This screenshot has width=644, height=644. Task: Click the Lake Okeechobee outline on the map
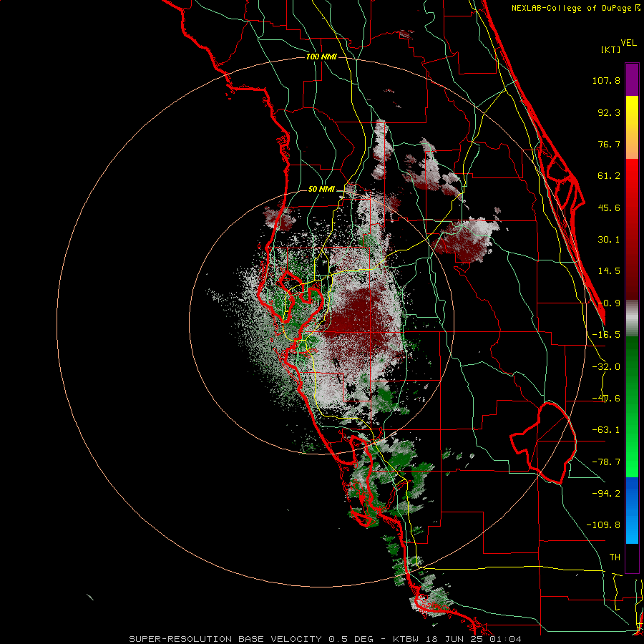(x=543, y=443)
